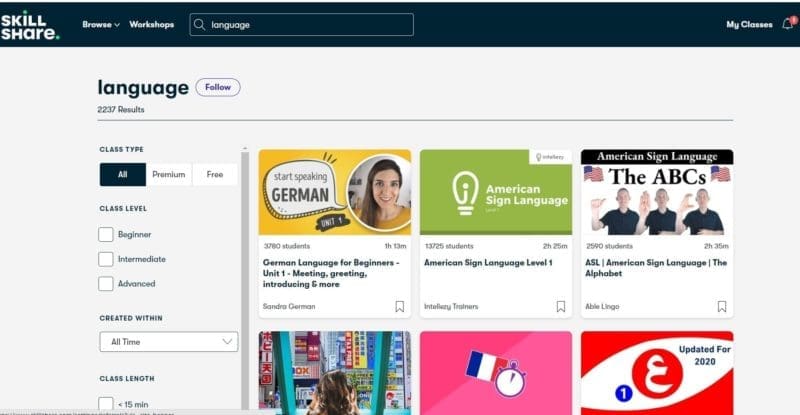
Task: Open the Browse dropdown menu
Action: coord(101,25)
